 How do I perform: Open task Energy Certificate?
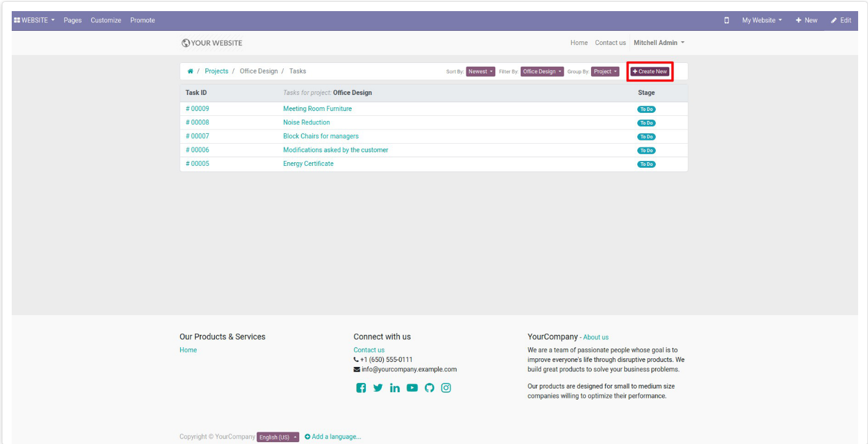(x=308, y=164)
